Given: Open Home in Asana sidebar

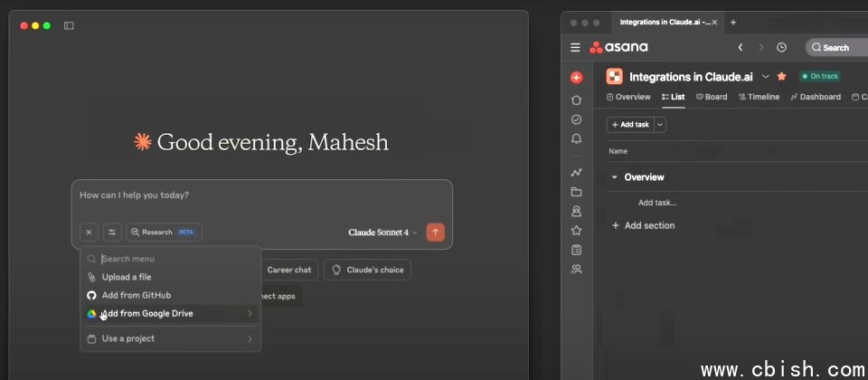Looking at the screenshot, I should [576, 100].
